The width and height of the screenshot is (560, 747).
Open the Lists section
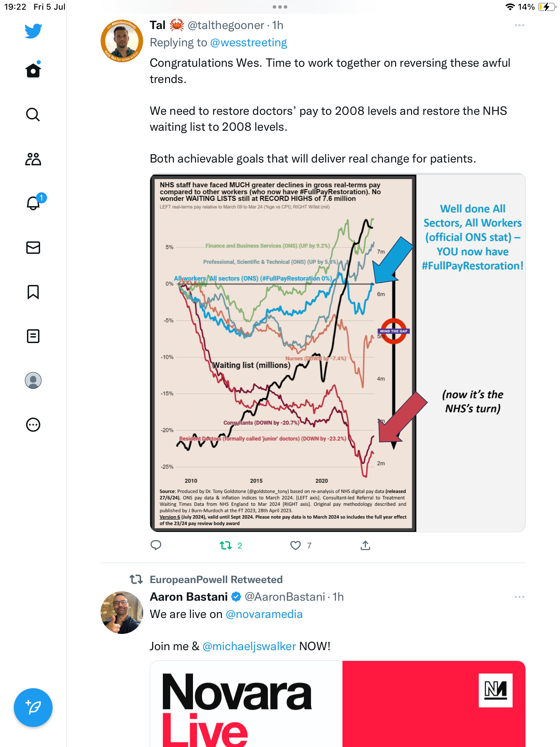(33, 336)
